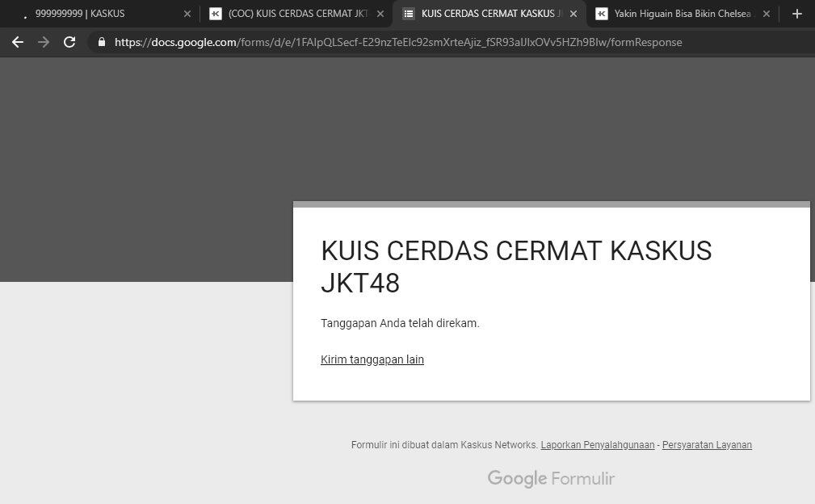This screenshot has height=504, width=815.
Task: Click the Kaskus icon on the COC quiz tab
Action: click(215, 14)
